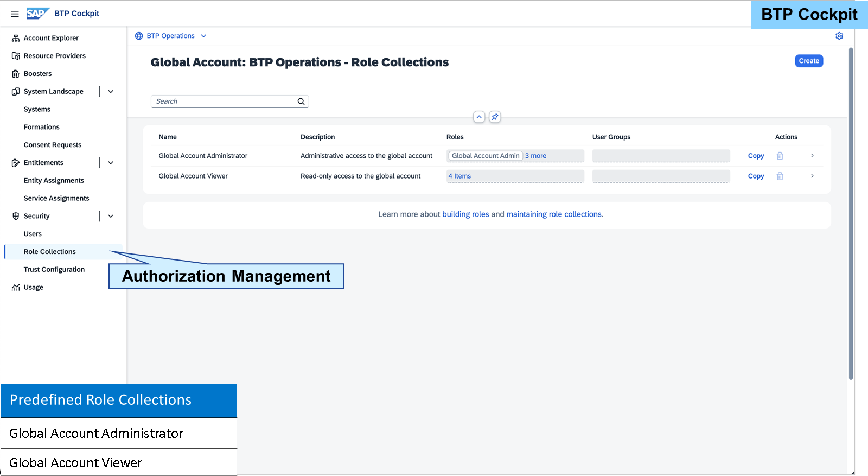Open Trust Configuration
The height and width of the screenshot is (476, 868).
54,270
